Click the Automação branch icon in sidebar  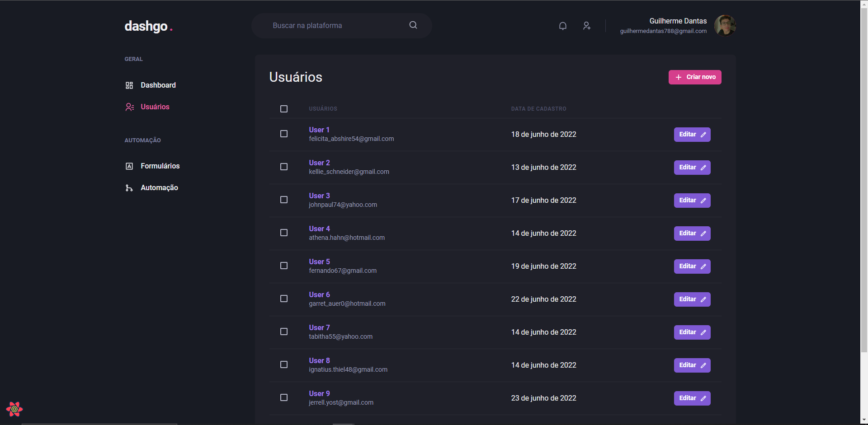point(129,187)
